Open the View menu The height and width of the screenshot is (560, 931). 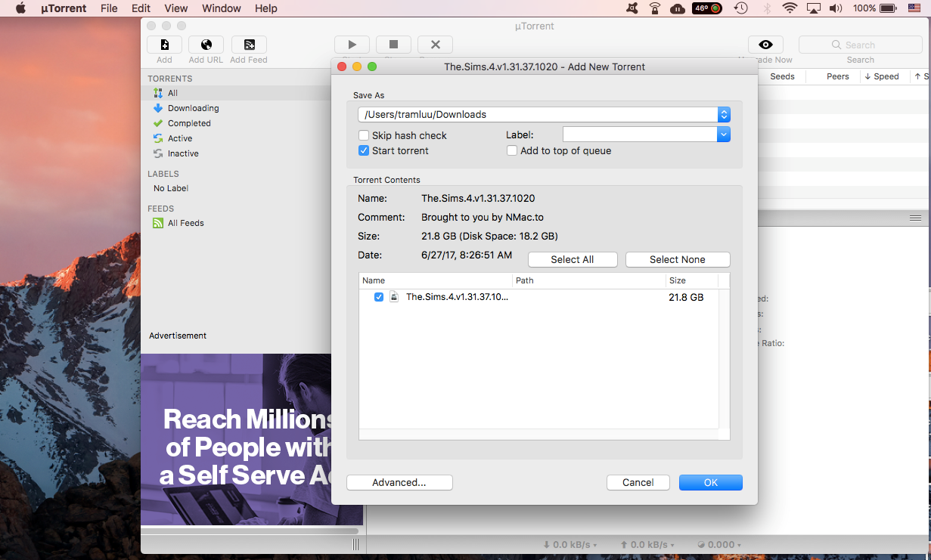[x=176, y=8]
